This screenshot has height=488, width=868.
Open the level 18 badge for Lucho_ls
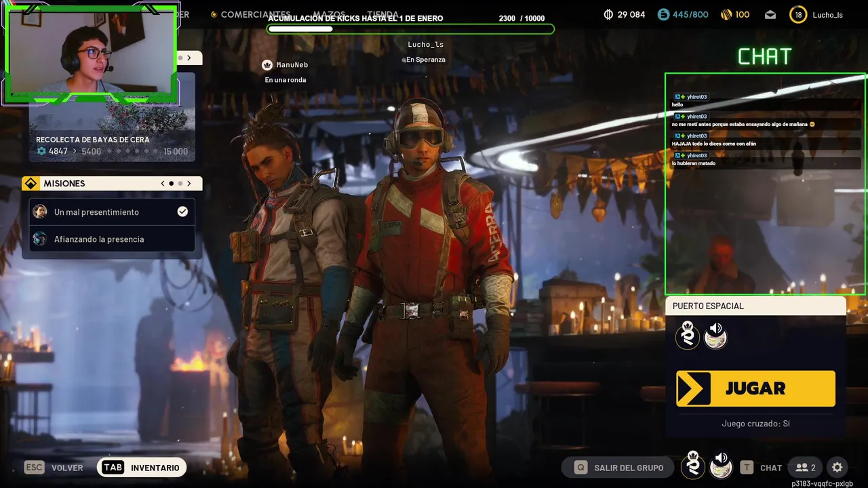798,14
